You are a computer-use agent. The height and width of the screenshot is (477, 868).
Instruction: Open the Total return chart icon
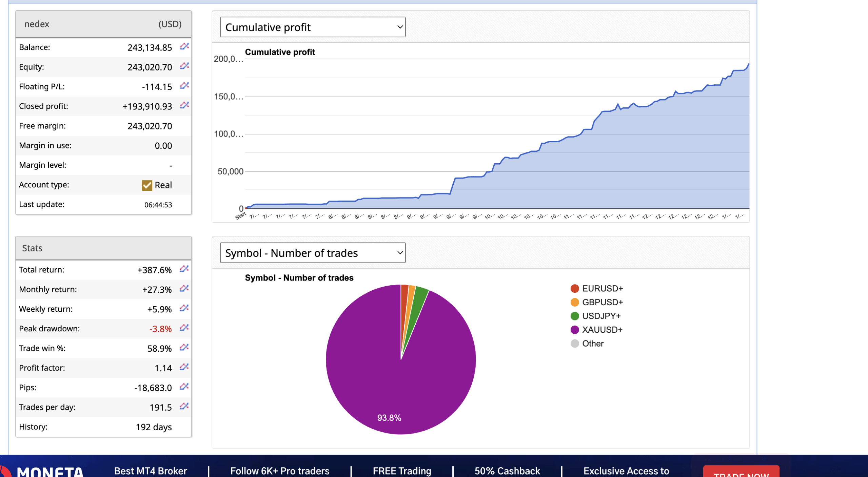click(x=183, y=269)
